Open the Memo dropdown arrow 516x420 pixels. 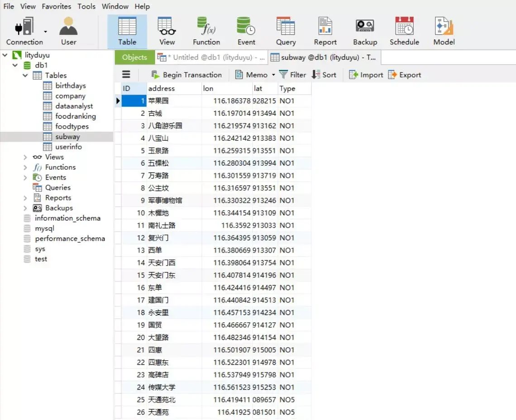(273, 75)
